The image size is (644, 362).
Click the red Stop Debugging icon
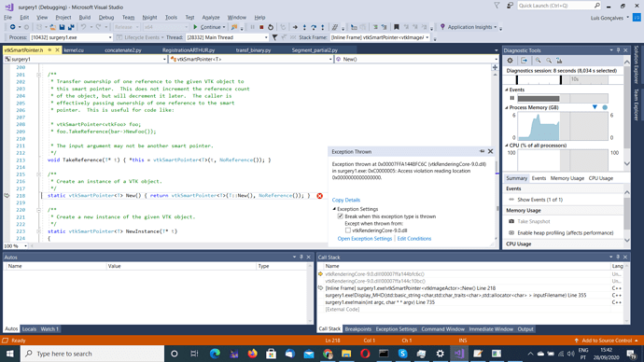261,27
